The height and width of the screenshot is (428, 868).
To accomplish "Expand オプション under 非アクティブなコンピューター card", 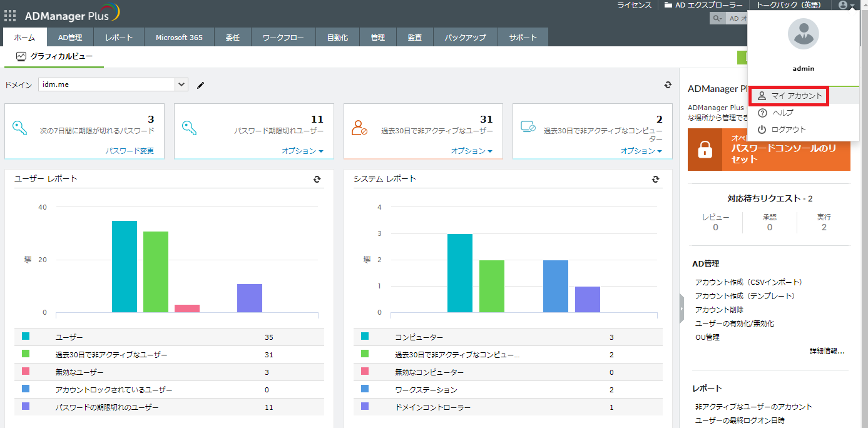I will 641,151.
